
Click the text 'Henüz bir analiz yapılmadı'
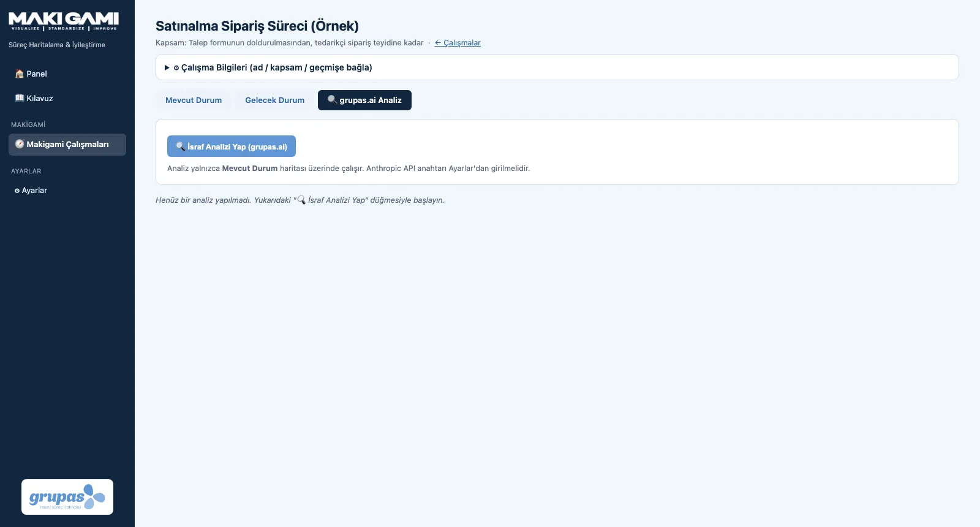pos(203,200)
